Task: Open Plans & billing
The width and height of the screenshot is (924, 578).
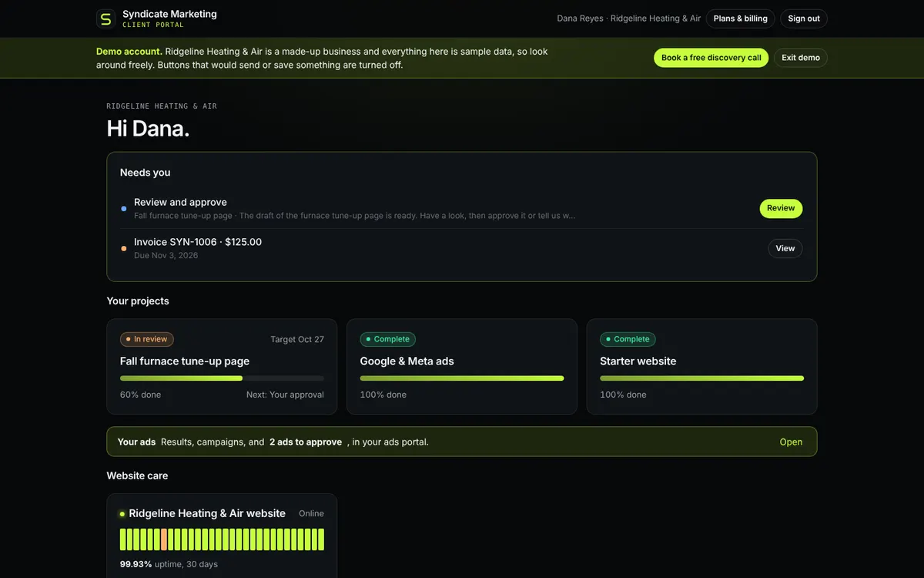Action: click(x=741, y=18)
